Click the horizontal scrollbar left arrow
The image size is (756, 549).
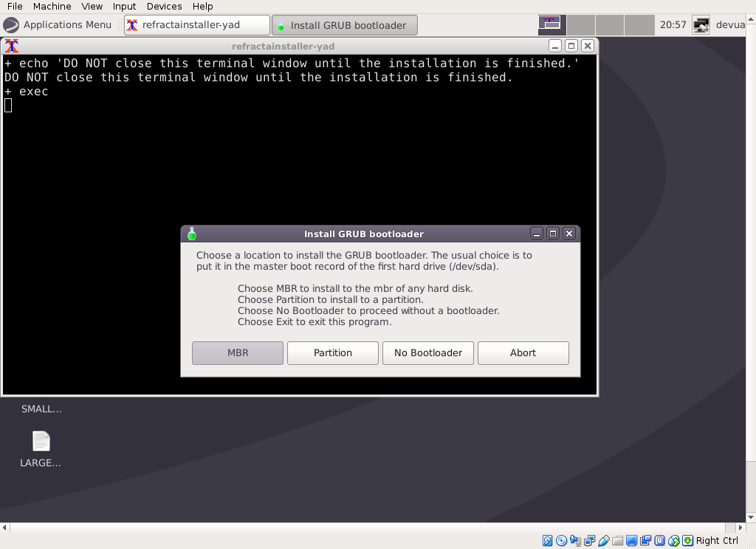[5, 528]
